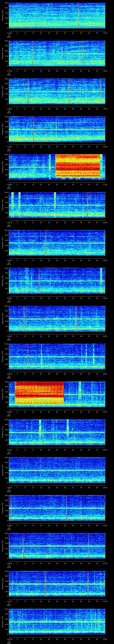The image size is (114, 644).
Task: Click the 500 Hz tonal line in 1:28 panel
Action: (57, 470)
